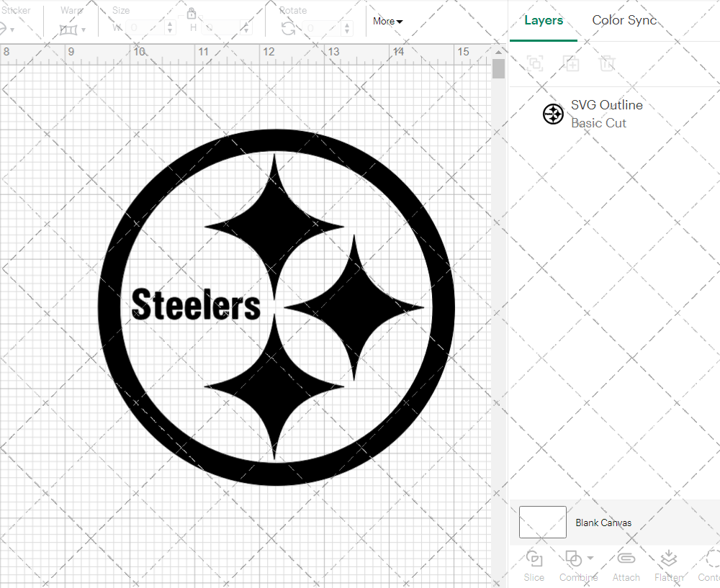The width and height of the screenshot is (720, 588).
Task: Click the canvas scroll up arrow
Action: coord(499,52)
